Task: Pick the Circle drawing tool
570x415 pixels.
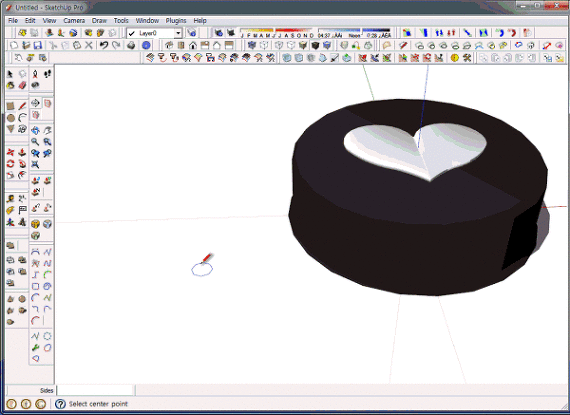Action: coord(11,118)
